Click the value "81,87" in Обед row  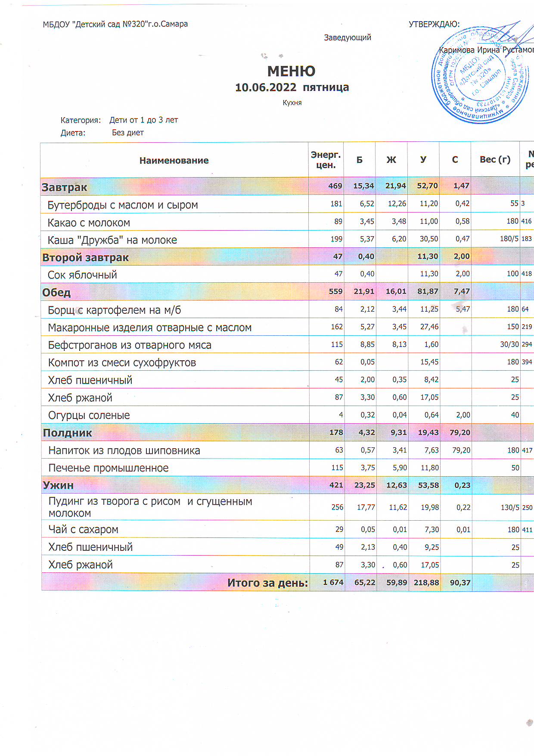[428, 291]
